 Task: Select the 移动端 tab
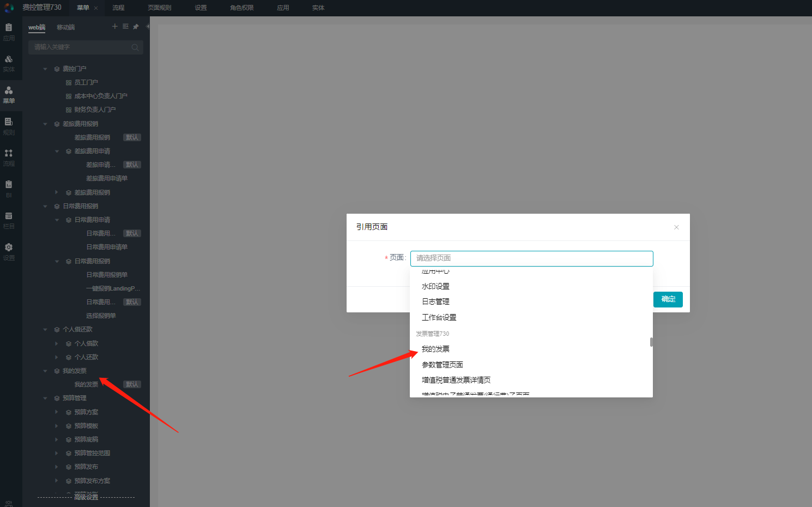tap(66, 27)
